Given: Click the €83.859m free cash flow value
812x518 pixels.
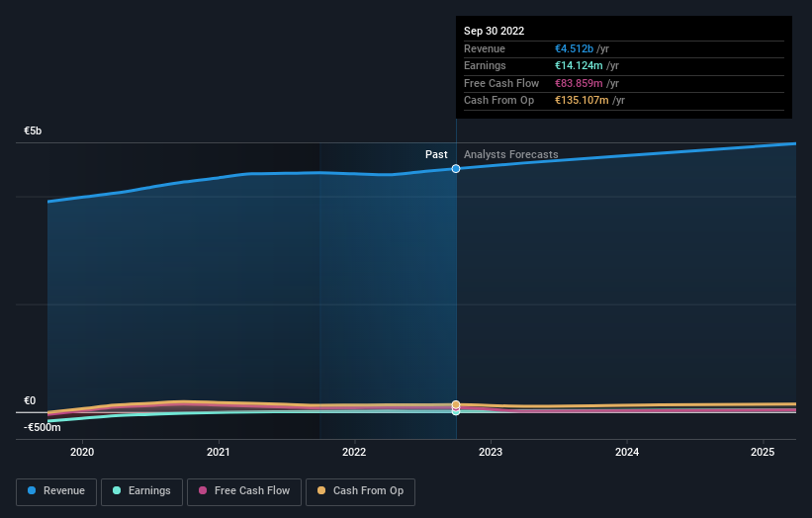Looking at the screenshot, I should [579, 83].
